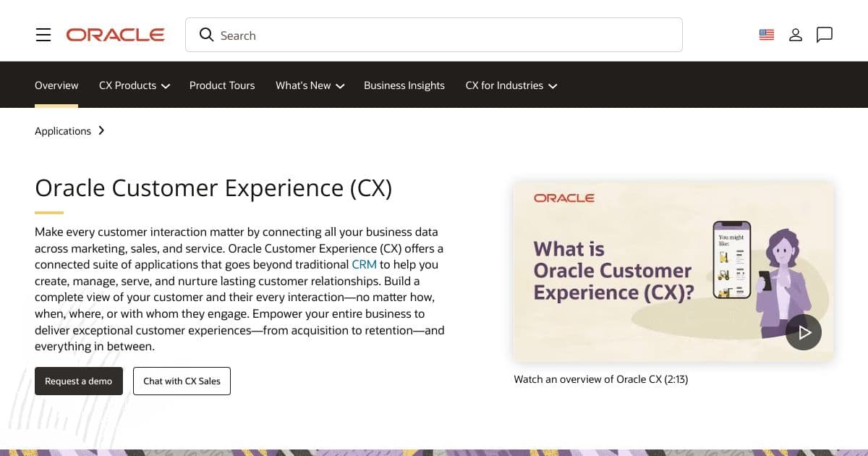Click the Oracle logo
This screenshot has height=456, width=868.
pos(115,34)
